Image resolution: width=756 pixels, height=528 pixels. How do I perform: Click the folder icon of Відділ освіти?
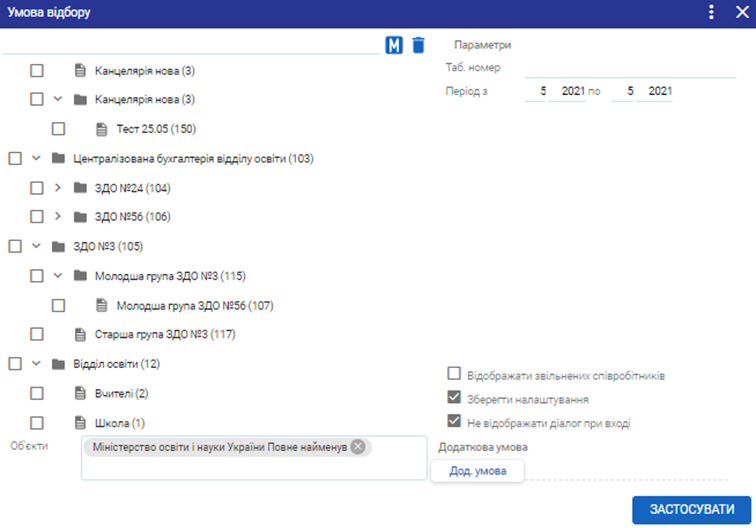point(58,364)
